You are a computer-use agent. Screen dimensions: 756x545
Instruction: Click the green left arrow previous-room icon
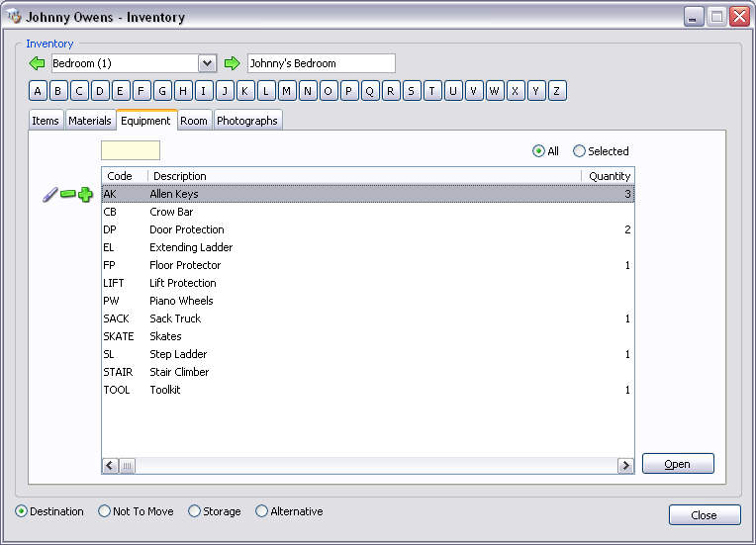click(x=38, y=63)
